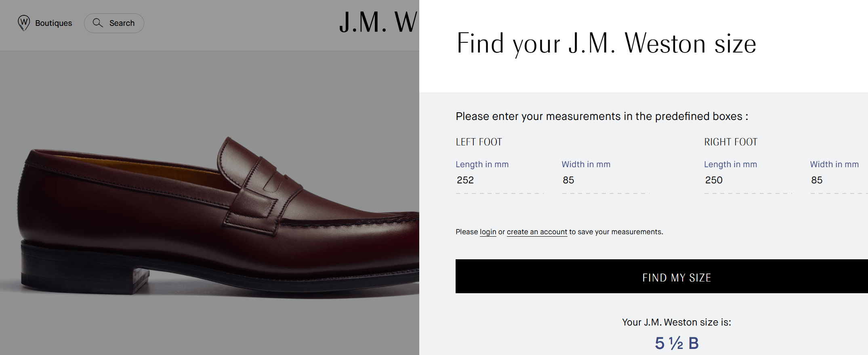Viewport: 868px width, 355px height.
Task: Click the 5 ½ B size result
Action: pos(677,343)
